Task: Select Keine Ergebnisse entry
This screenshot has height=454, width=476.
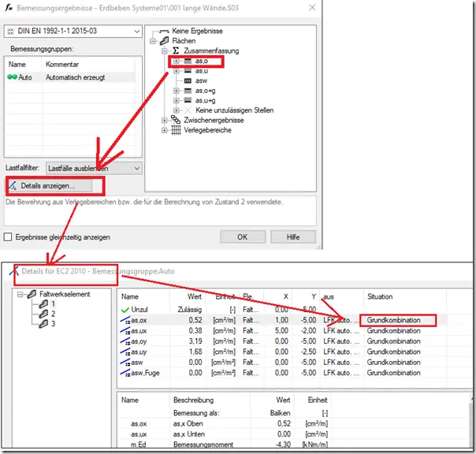Action: click(x=197, y=31)
